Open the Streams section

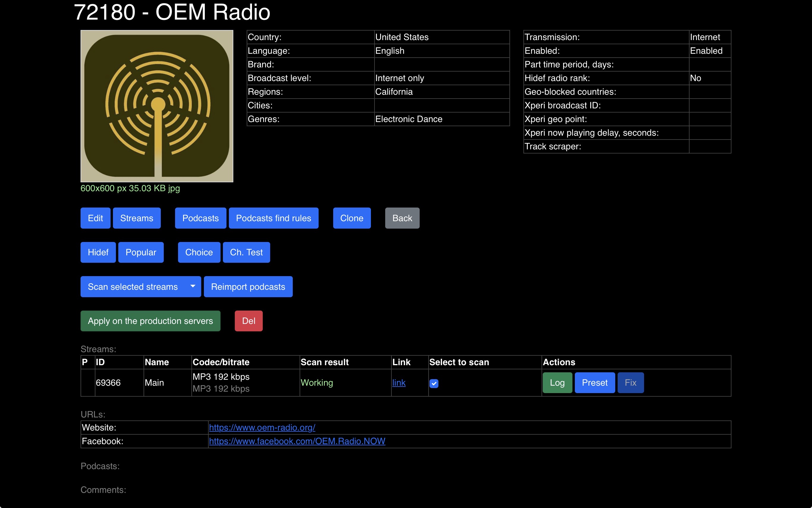(136, 218)
